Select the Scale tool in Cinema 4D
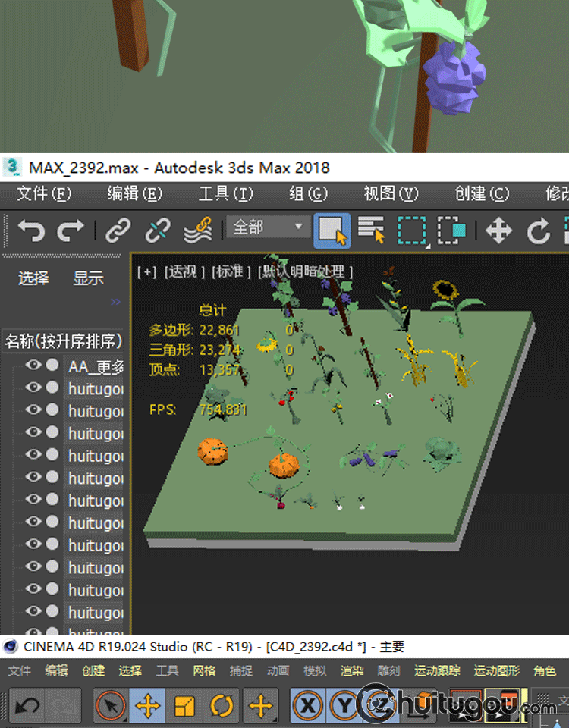Viewport: 569px width, 728px height. (184, 706)
